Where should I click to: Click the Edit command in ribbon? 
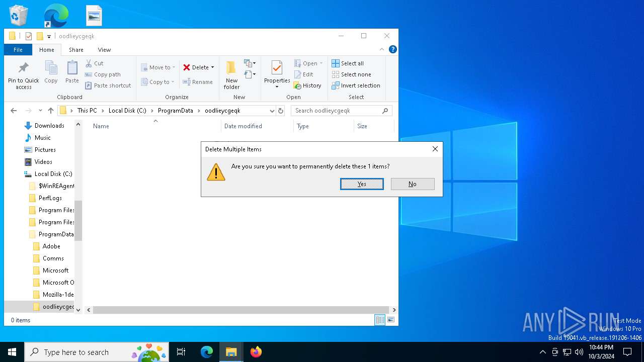click(304, 74)
